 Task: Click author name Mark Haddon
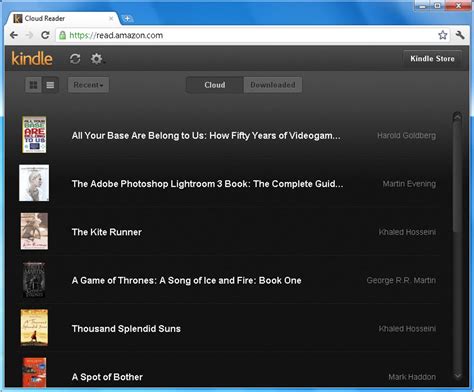[412, 377]
